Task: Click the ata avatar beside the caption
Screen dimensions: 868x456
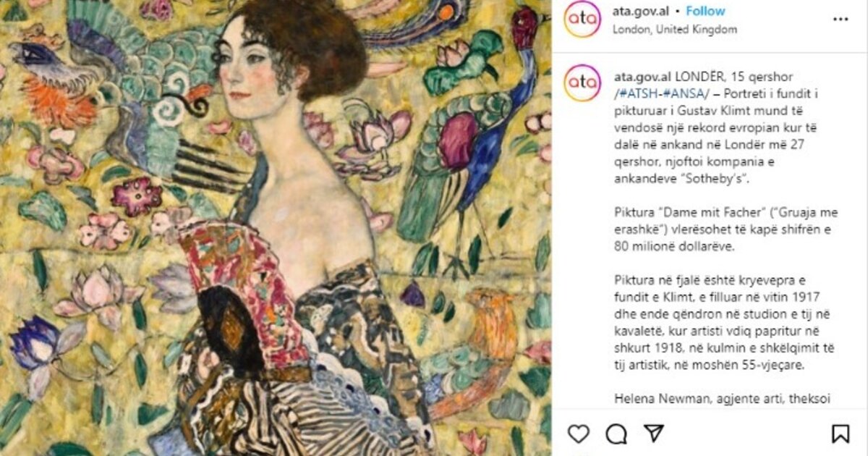Action: click(x=582, y=83)
